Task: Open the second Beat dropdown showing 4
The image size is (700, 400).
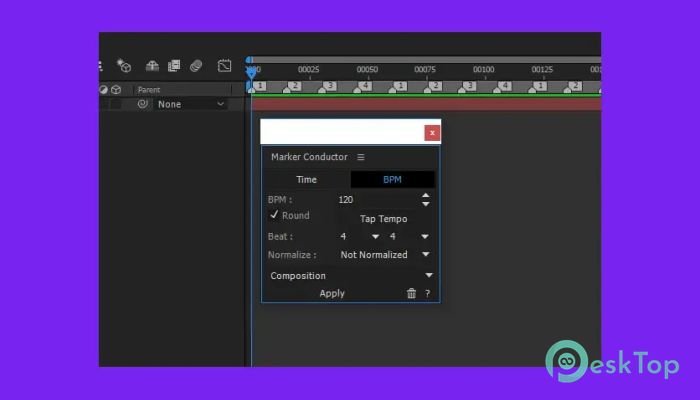Action: point(409,237)
